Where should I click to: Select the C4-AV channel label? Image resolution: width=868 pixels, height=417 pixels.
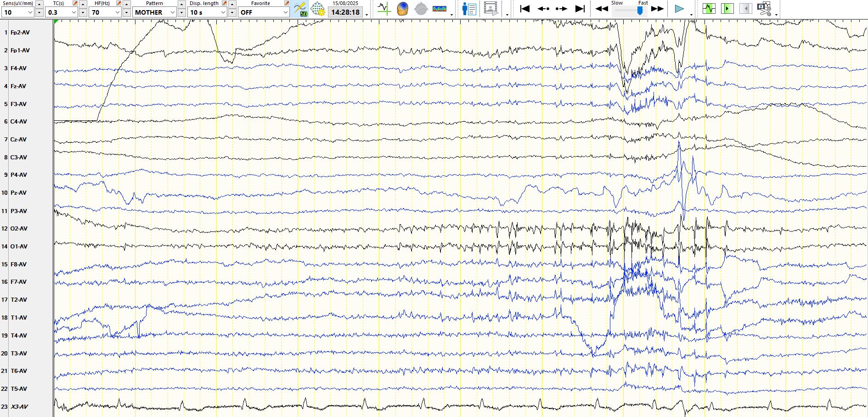(x=19, y=122)
